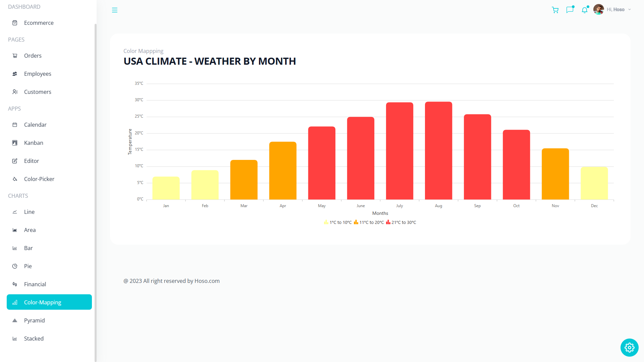Click the user profile avatar
Viewport: 644px width, 362px height.
[598, 9]
